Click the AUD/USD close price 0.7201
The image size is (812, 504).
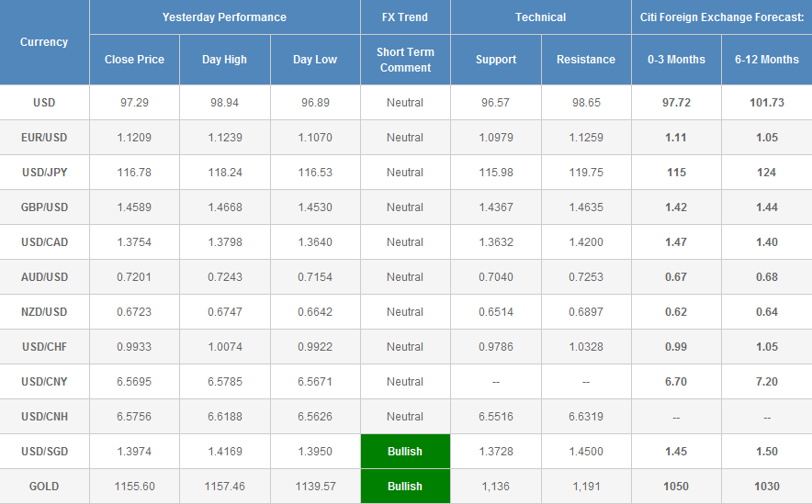pyautogui.click(x=134, y=277)
